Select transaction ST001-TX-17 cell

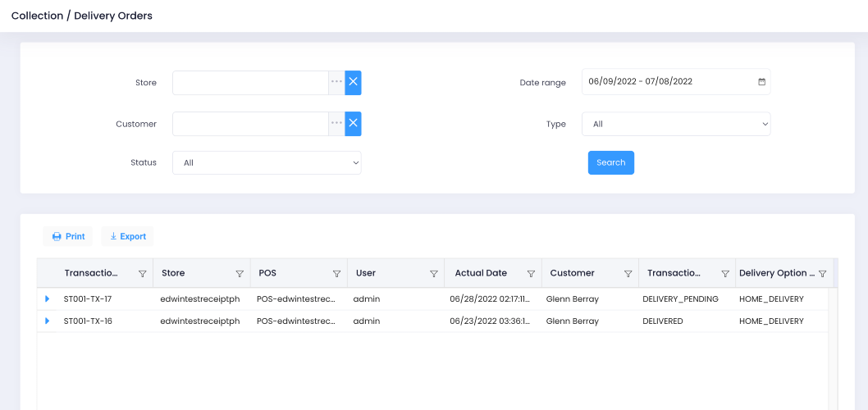(88, 298)
